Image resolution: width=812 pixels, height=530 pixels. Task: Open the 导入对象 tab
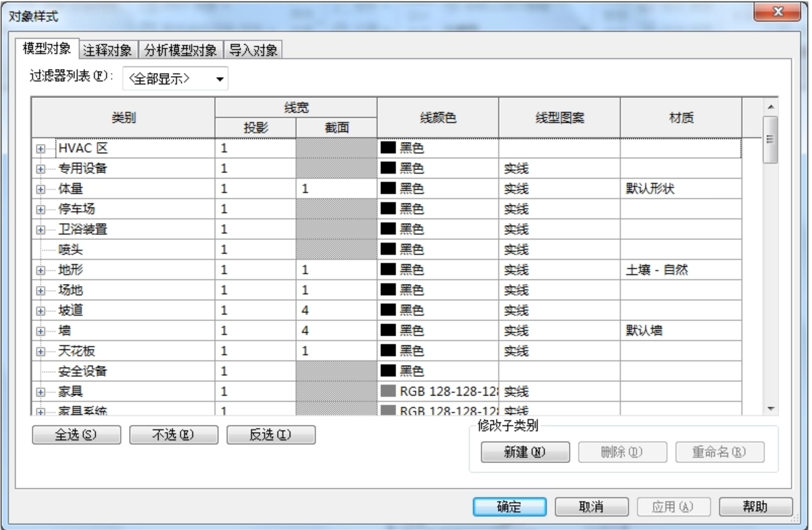tap(253, 50)
